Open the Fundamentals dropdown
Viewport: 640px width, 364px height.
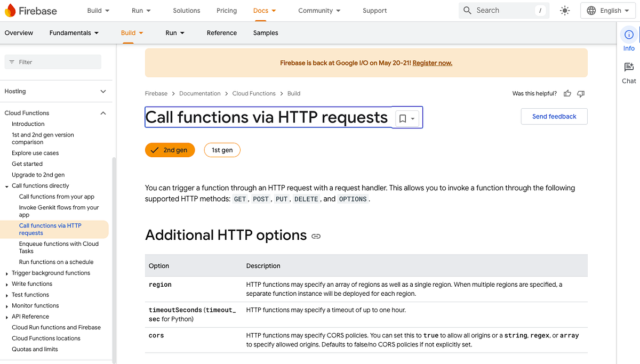(x=74, y=33)
